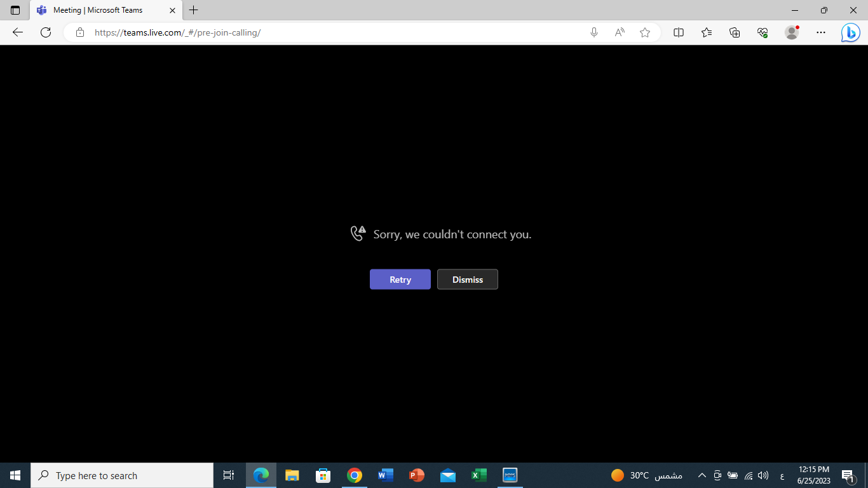Refresh the Teams page
Screen dimensions: 868x488
(x=46, y=32)
